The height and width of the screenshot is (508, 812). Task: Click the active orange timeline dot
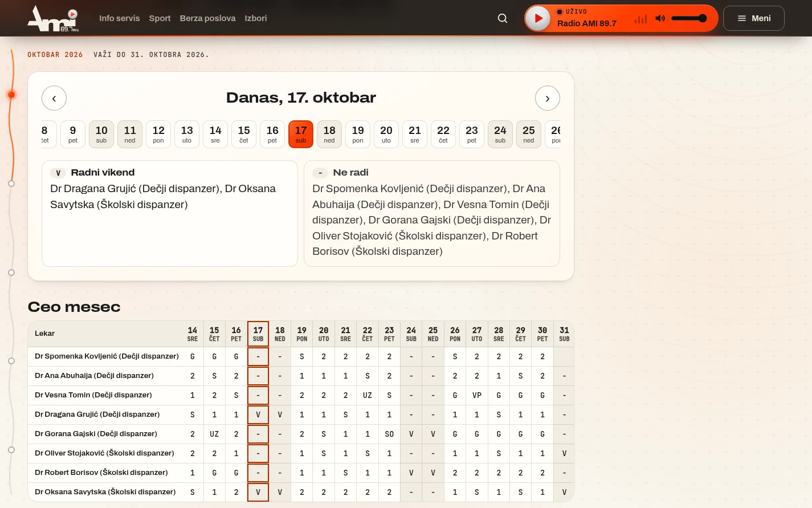click(11, 95)
